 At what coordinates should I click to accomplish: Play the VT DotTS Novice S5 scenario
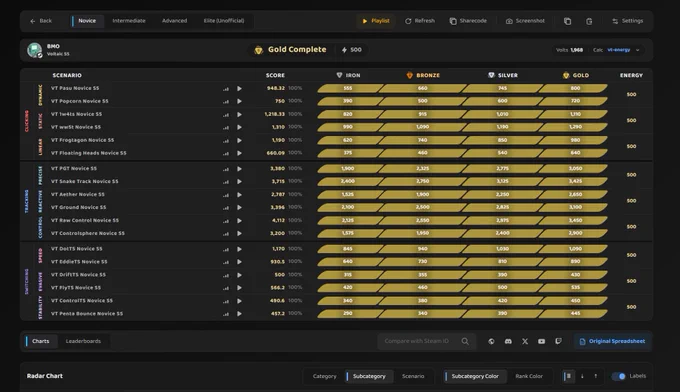(x=239, y=249)
